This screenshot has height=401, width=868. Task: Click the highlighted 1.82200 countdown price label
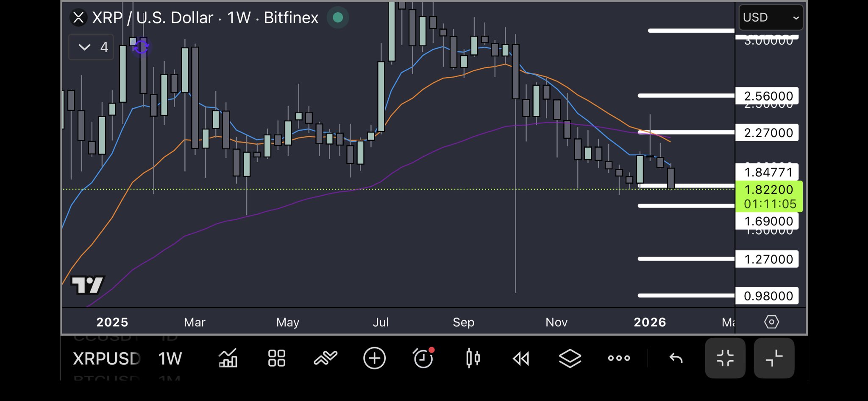[769, 196]
